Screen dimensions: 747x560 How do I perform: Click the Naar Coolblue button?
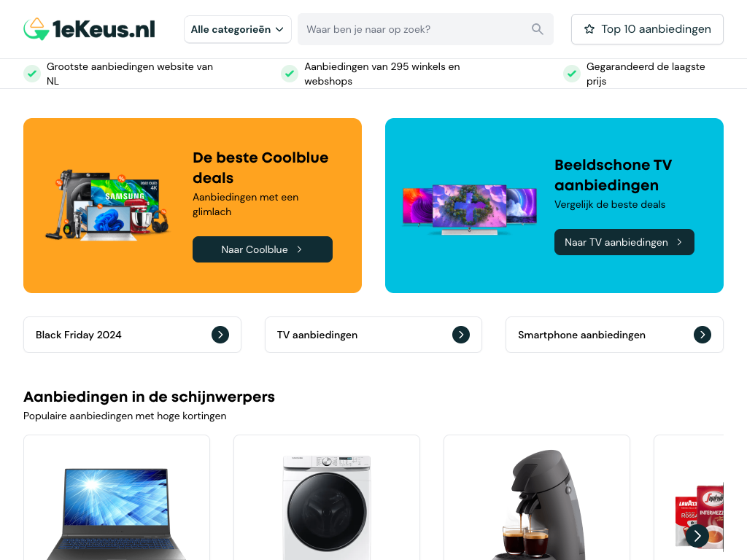[x=263, y=249]
